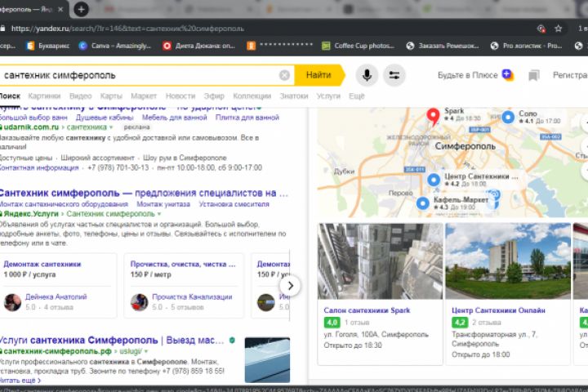Open search settings filter icon
Viewport: 588px width, 392px height.
tap(394, 75)
